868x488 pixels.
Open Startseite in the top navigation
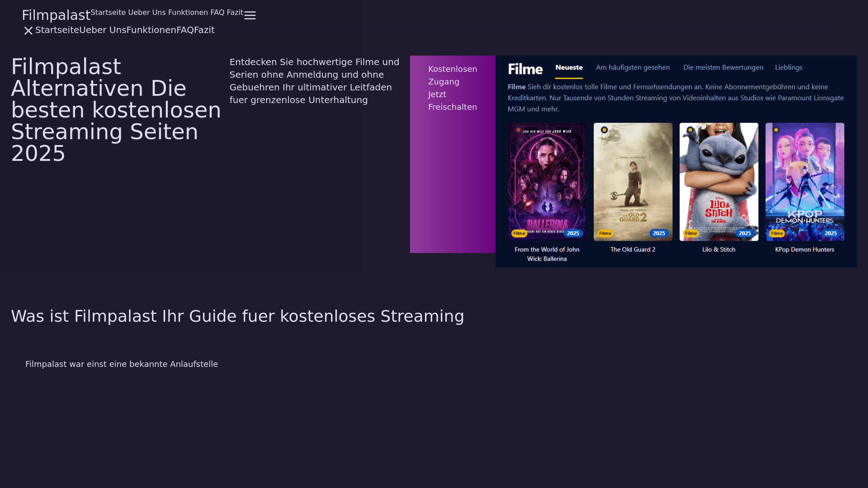click(108, 13)
